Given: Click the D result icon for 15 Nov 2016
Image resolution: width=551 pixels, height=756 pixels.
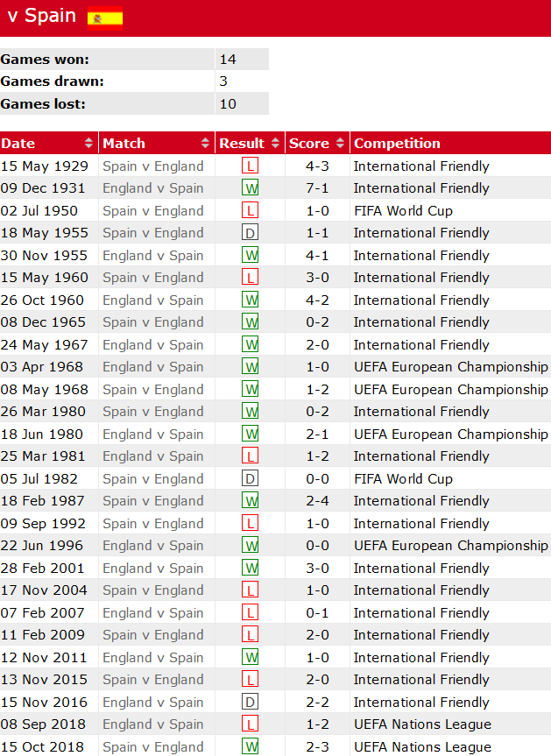Looking at the screenshot, I should (251, 703).
